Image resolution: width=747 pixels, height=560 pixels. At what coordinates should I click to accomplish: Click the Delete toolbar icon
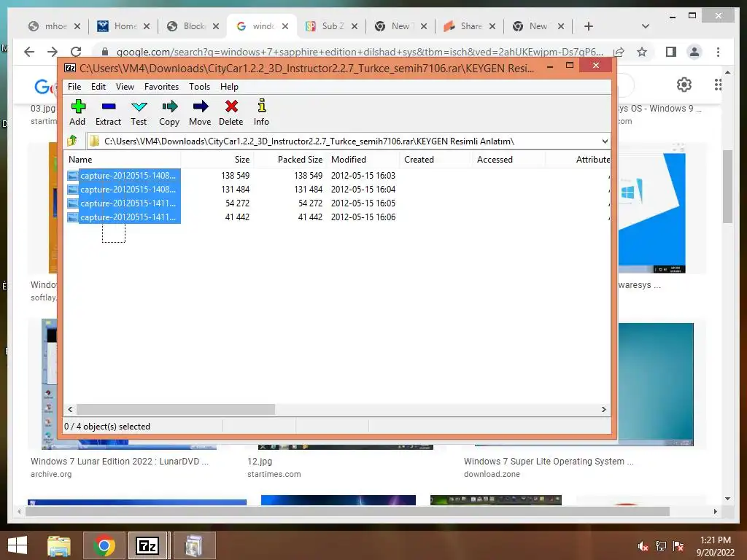pyautogui.click(x=231, y=112)
